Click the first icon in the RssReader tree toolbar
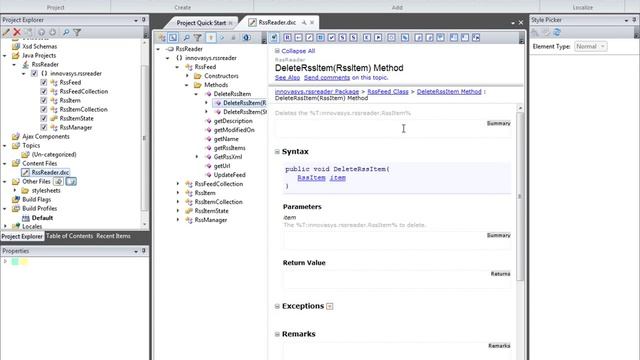 tap(162, 38)
